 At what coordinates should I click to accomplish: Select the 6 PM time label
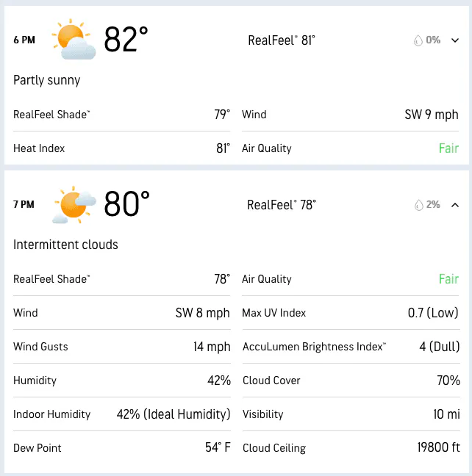pyautogui.click(x=24, y=40)
